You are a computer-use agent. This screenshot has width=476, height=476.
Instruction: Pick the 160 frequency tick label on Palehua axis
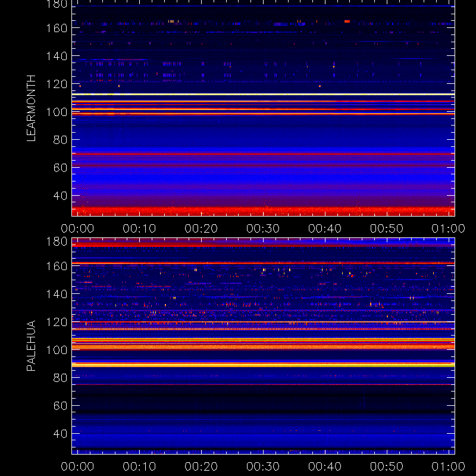tap(57, 266)
